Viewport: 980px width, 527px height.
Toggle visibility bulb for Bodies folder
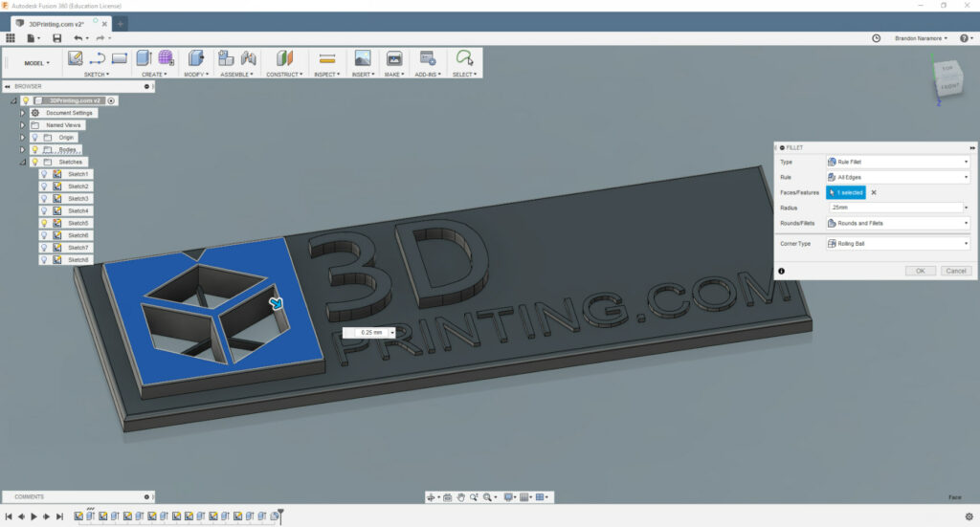pos(35,150)
